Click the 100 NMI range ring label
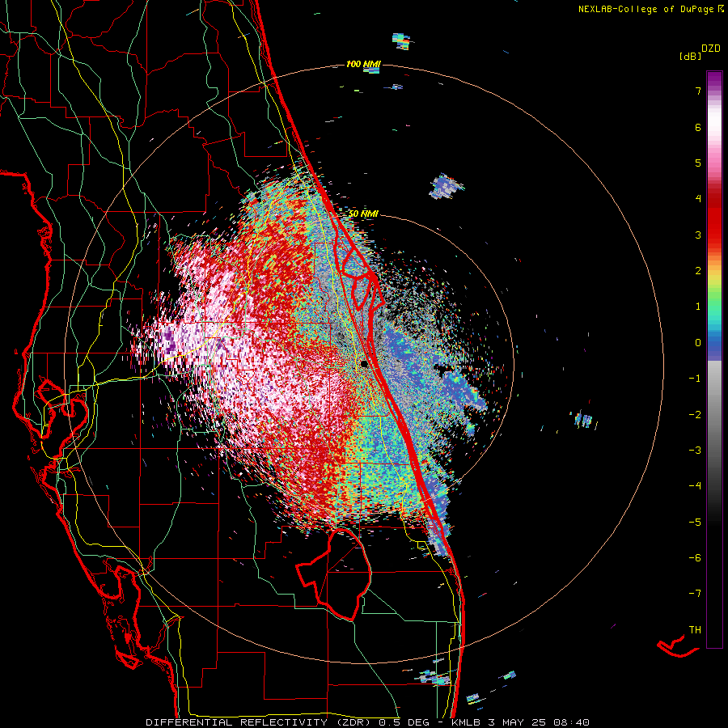The image size is (728, 728). [x=363, y=64]
